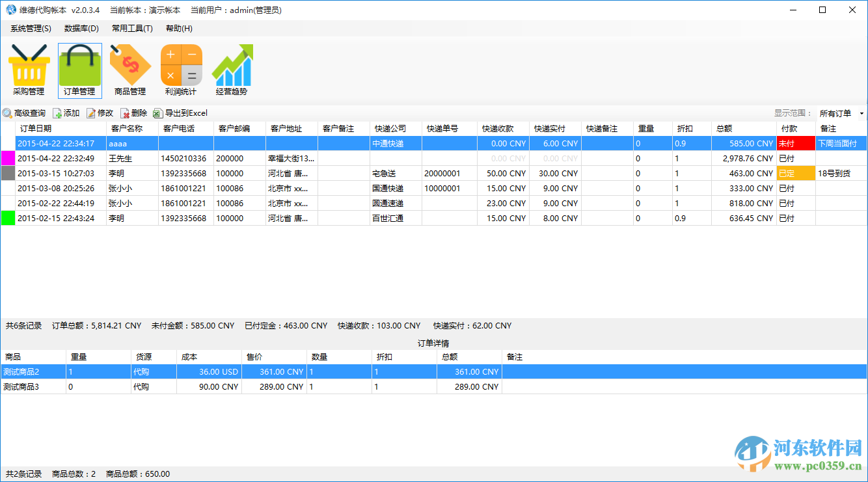Open the 利润统计 (Profit Statistics) module

tap(181, 68)
